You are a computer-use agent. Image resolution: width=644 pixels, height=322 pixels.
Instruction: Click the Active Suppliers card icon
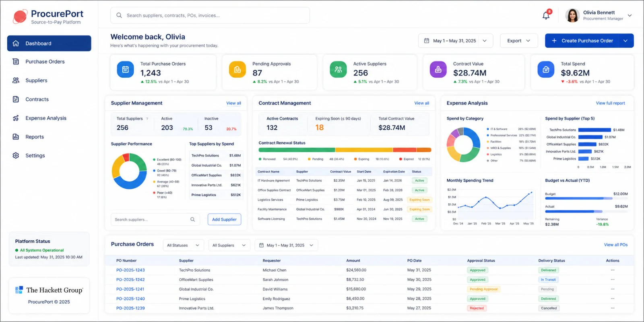click(338, 69)
